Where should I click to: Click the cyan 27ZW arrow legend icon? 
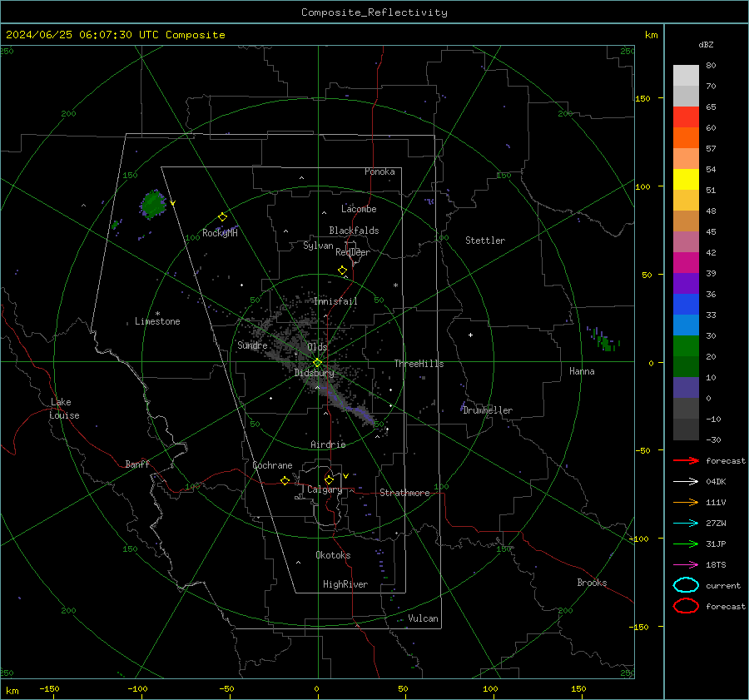(686, 524)
